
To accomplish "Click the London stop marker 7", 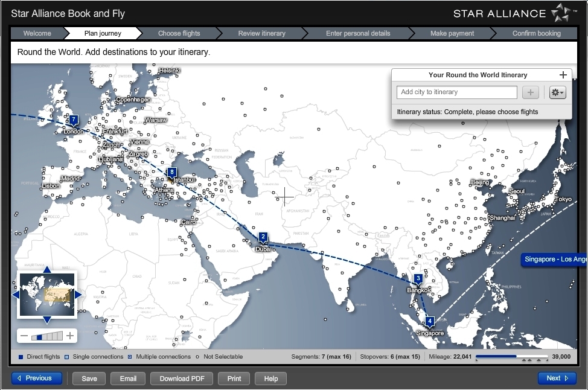I will (74, 120).
